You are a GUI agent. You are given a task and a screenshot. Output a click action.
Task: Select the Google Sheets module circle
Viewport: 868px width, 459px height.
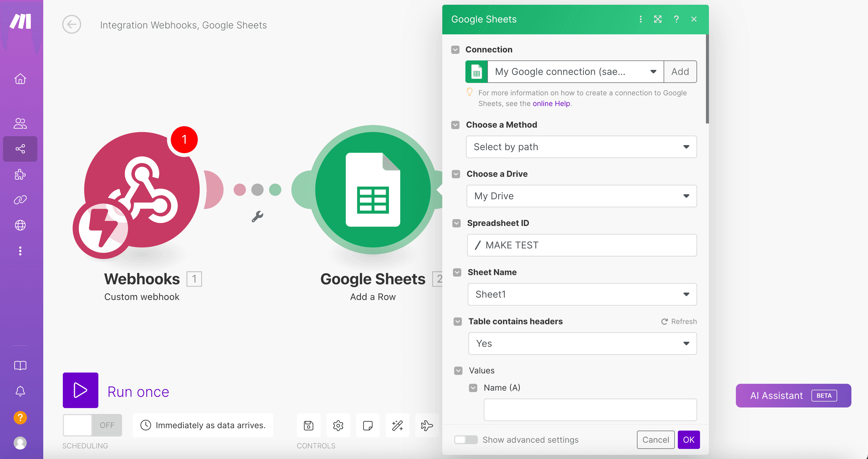tap(373, 190)
